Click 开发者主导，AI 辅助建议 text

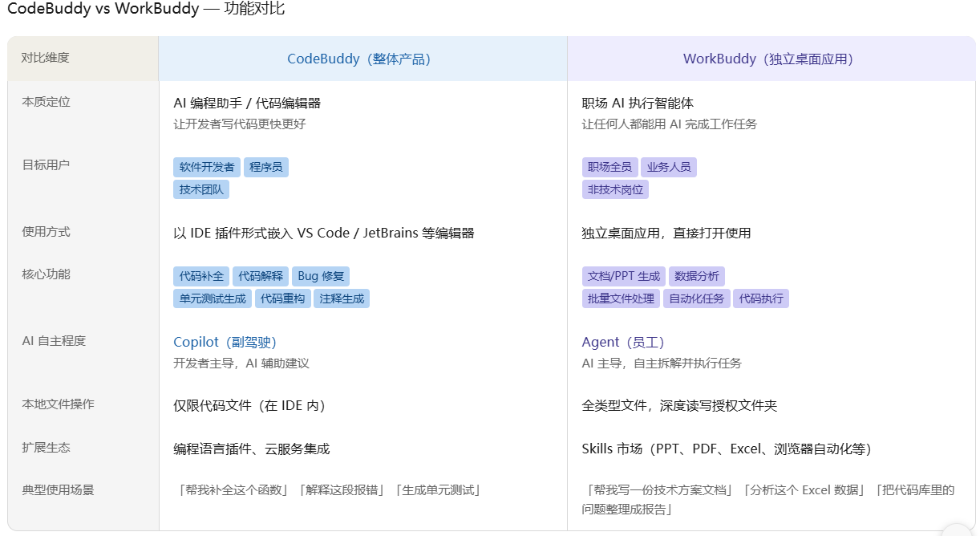coord(241,363)
